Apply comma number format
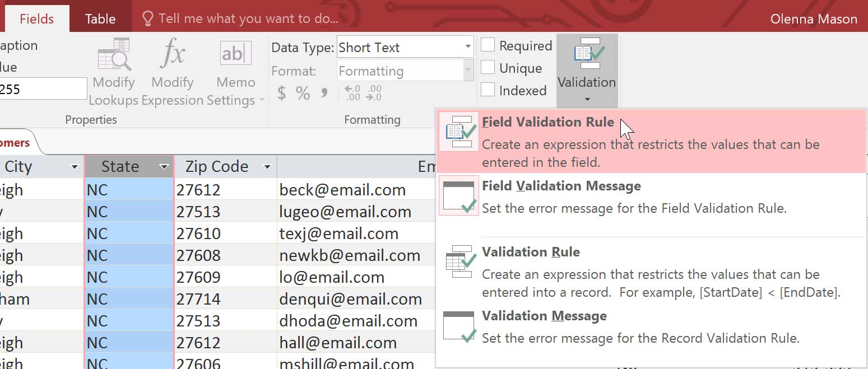Viewport: 868px width, 369px height. (323, 94)
